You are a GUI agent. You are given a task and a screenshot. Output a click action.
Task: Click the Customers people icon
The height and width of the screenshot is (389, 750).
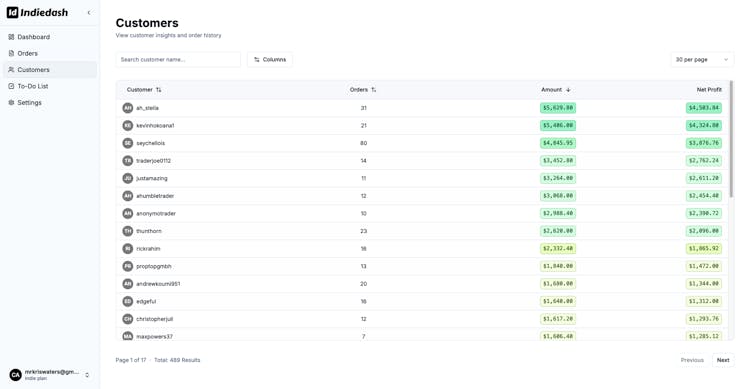coord(11,69)
